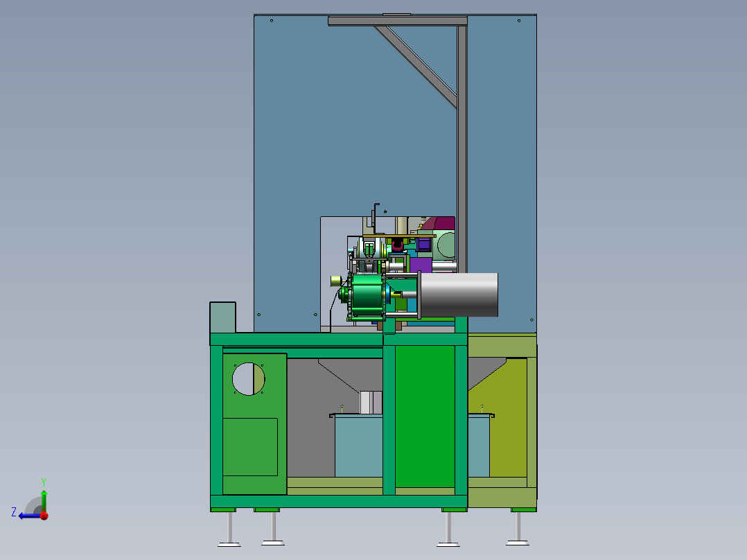Image resolution: width=747 pixels, height=560 pixels.
Task: Select the leftmost leveling foot pad
Action: tap(229, 544)
